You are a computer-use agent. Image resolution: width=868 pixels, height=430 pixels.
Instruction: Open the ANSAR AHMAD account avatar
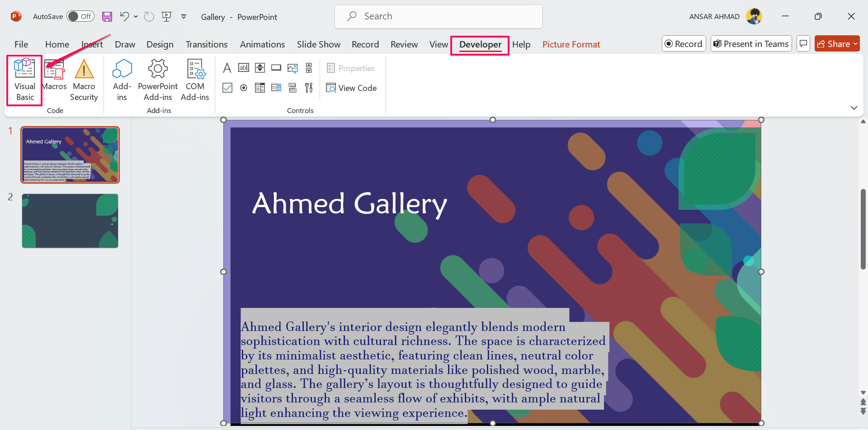coord(754,16)
